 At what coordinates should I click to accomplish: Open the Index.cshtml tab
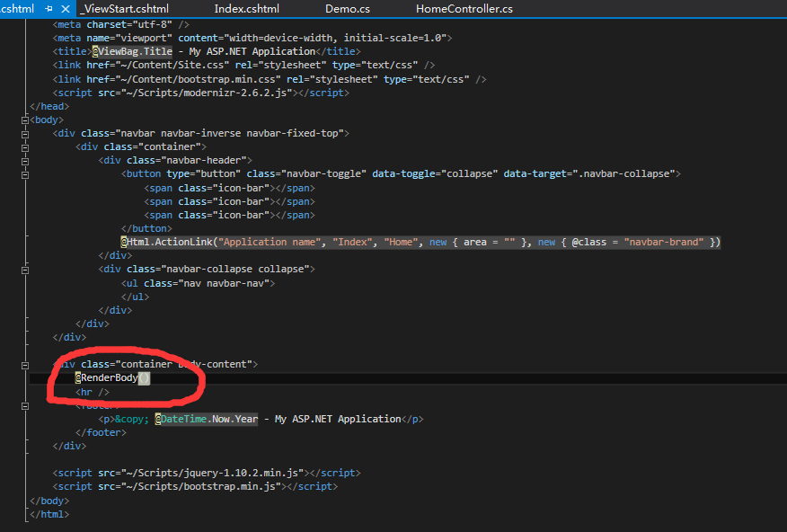pos(246,8)
